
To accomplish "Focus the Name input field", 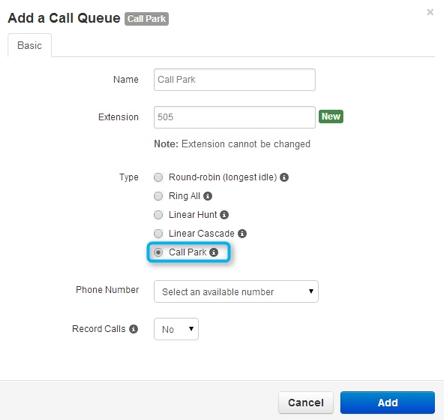I will (x=235, y=80).
